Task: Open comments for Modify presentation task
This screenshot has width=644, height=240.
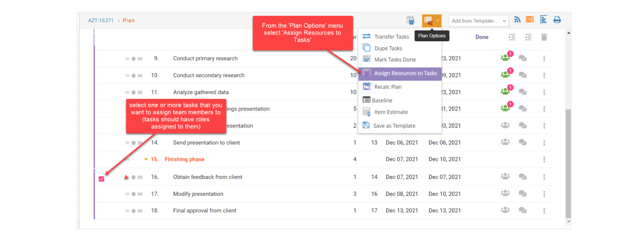Action: coord(522,193)
